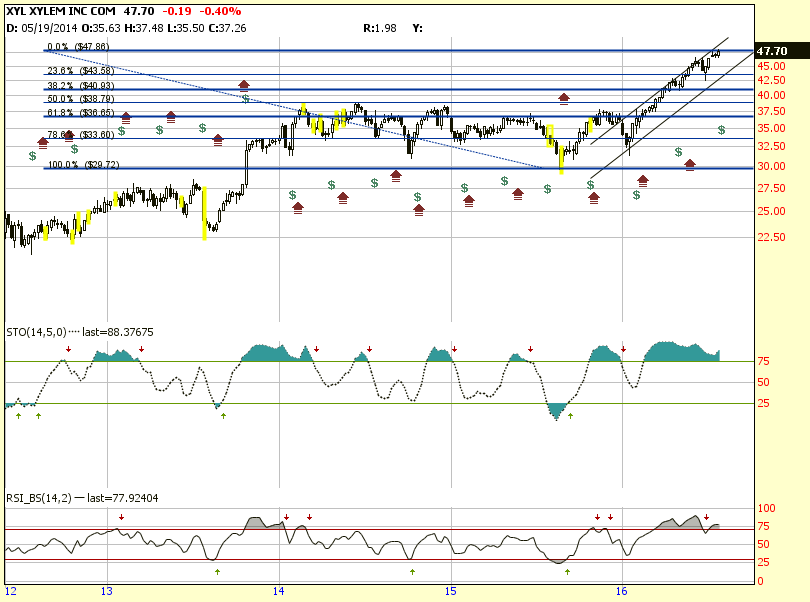Click the 42.50 price axis label

tap(771, 80)
